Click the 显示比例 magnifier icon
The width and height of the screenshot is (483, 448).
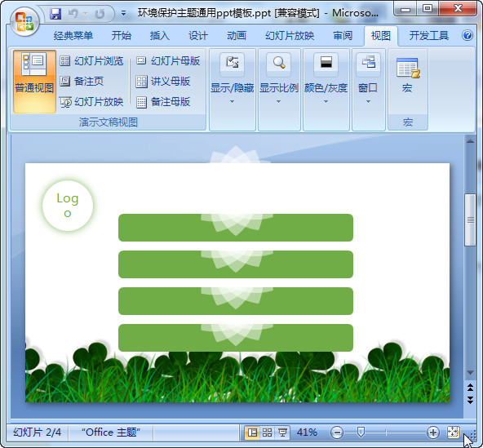point(279,64)
